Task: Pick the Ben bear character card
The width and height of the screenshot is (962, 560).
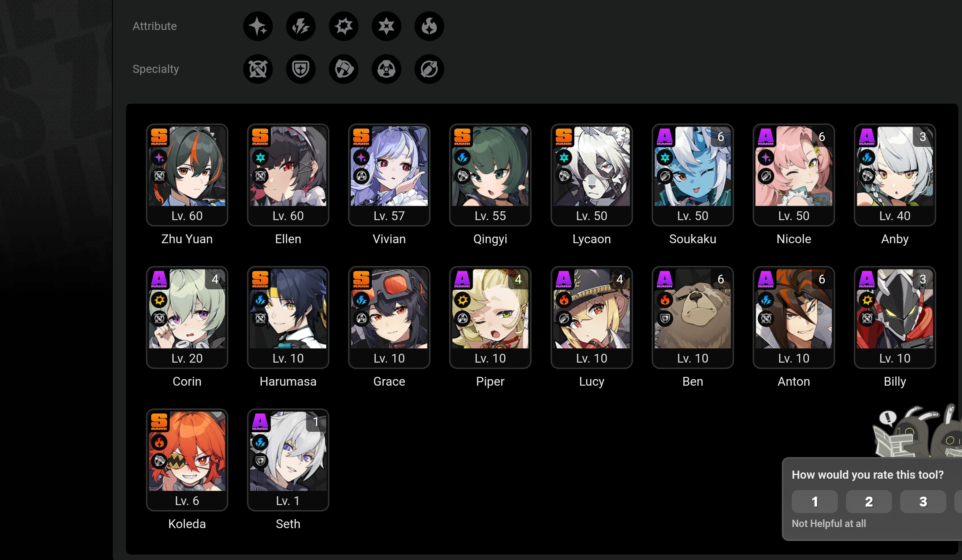Action: (692, 317)
